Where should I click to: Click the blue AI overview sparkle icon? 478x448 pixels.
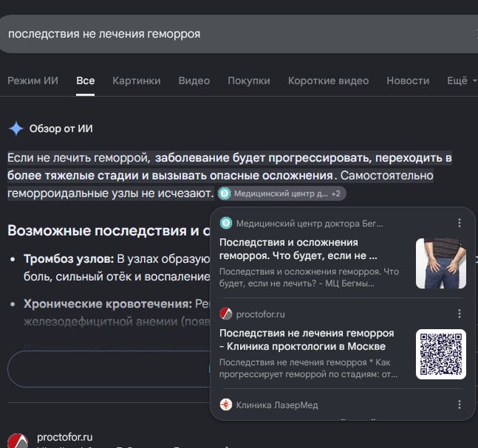(16, 128)
